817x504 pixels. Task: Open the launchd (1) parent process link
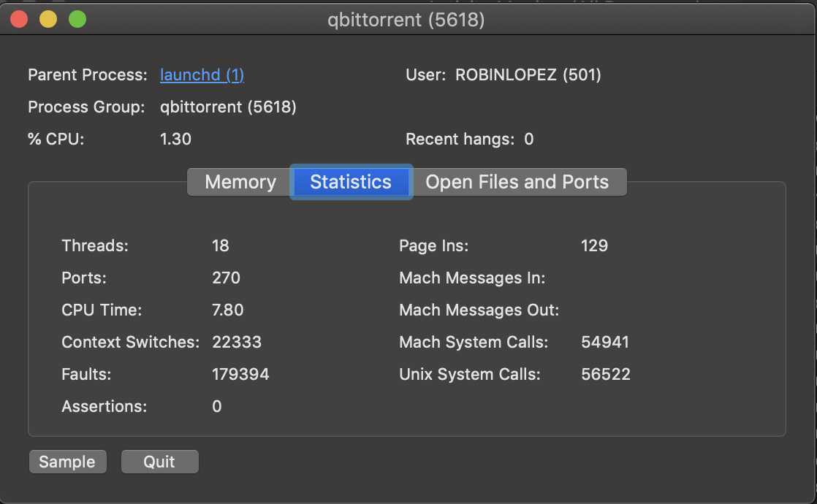202,75
